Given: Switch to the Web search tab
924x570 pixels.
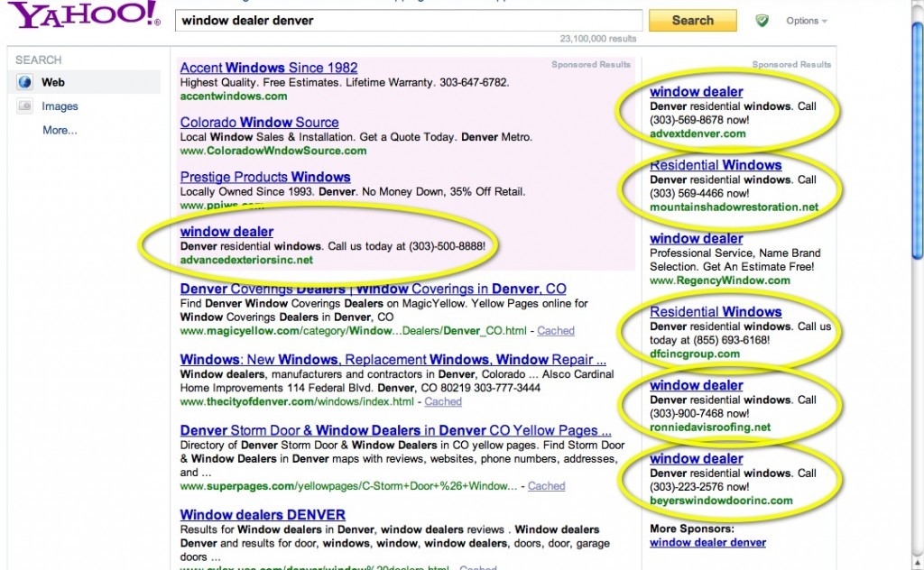Looking at the screenshot, I should click(x=51, y=82).
